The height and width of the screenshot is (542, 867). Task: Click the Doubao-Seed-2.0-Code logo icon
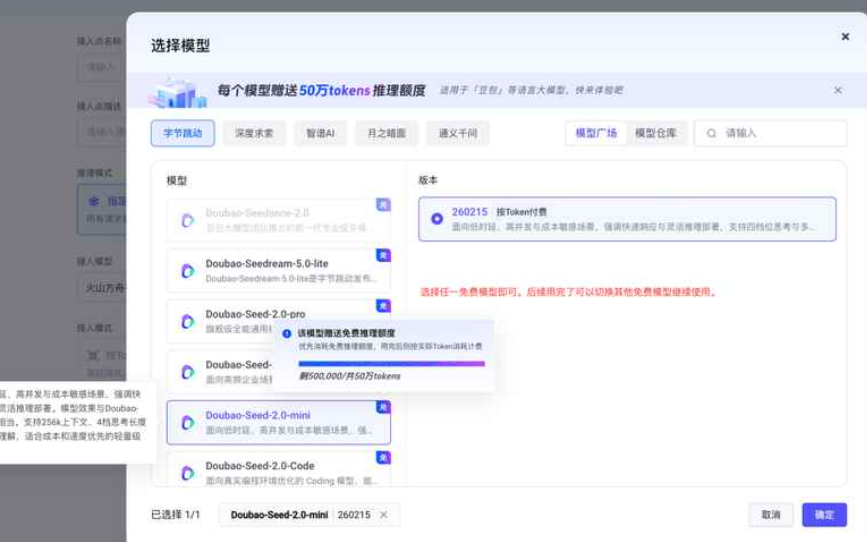[187, 473]
